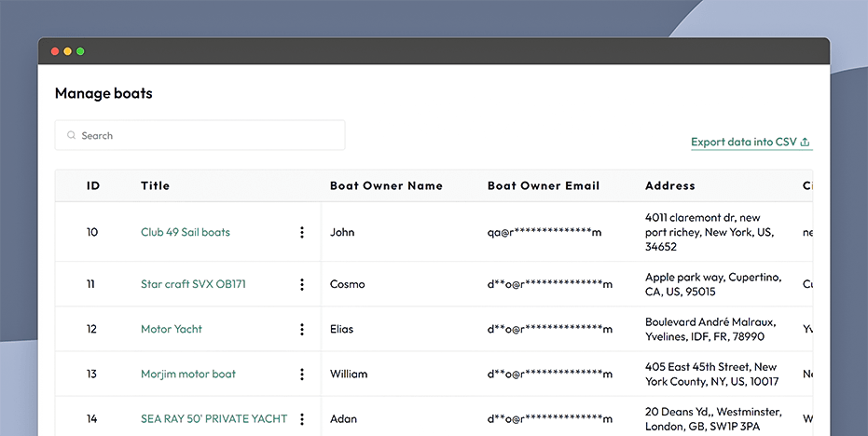Viewport: 868px width, 436px height.
Task: Click the ID column header
Action: click(93, 186)
